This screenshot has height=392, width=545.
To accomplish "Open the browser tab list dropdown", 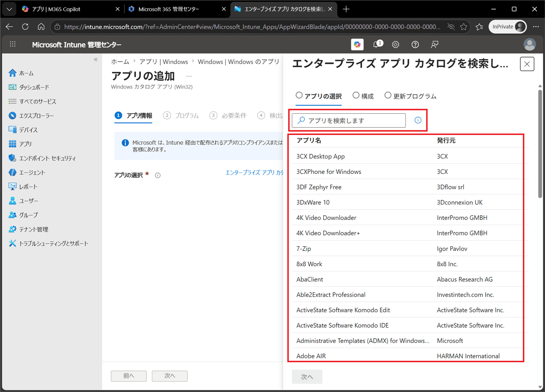I will [9, 9].
